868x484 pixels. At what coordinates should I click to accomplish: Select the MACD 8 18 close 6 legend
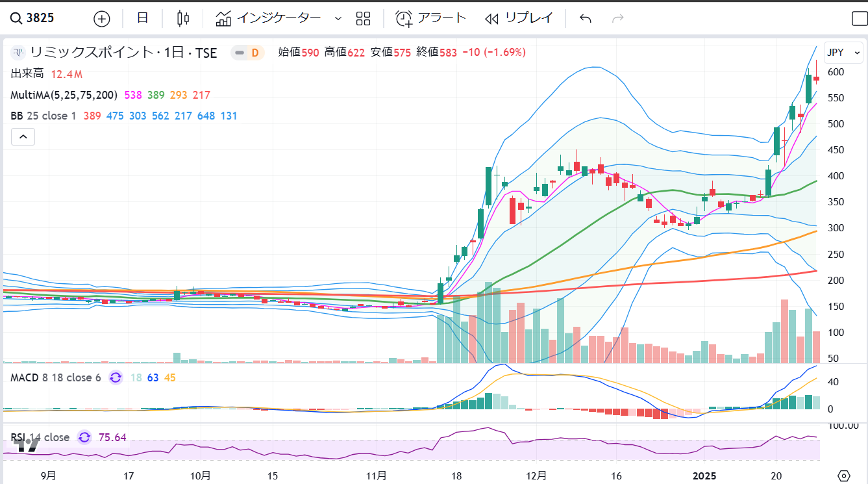pyautogui.click(x=56, y=377)
